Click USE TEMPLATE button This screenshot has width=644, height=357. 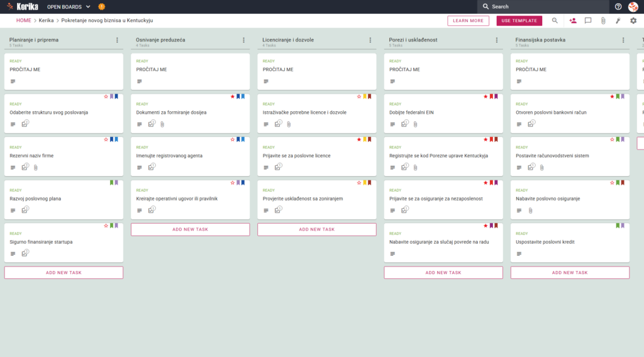[x=519, y=21]
